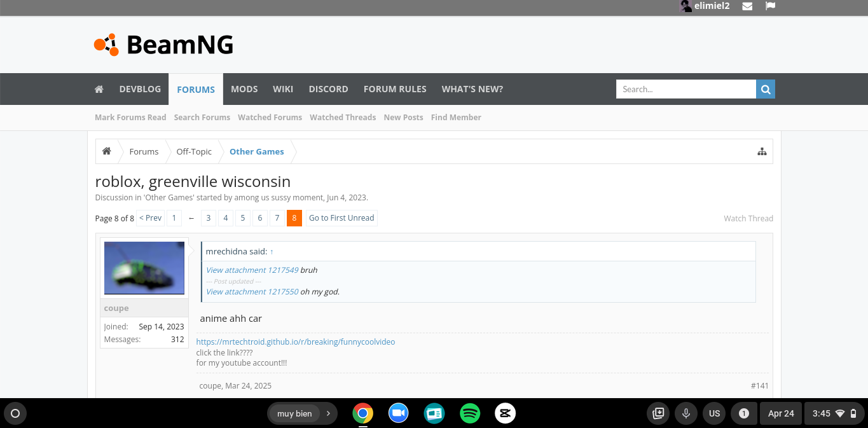Open the downloads holding space icon
Viewport: 868px width, 428px height.
[659, 413]
